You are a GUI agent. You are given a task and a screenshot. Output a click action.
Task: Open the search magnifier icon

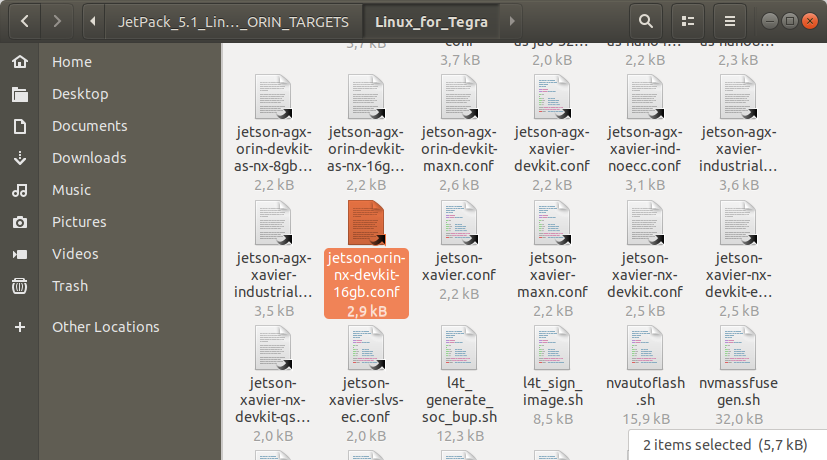tap(646, 21)
